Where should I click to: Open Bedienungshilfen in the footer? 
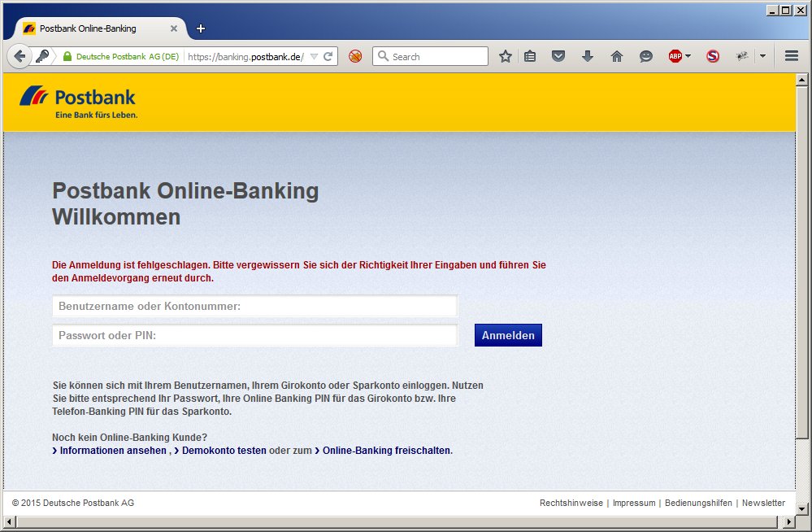point(698,503)
